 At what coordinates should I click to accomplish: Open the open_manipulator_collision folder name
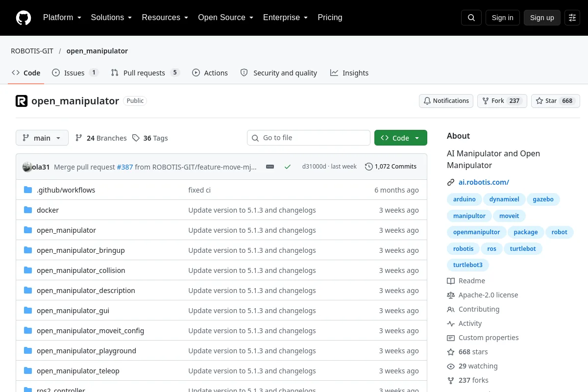tap(81, 270)
